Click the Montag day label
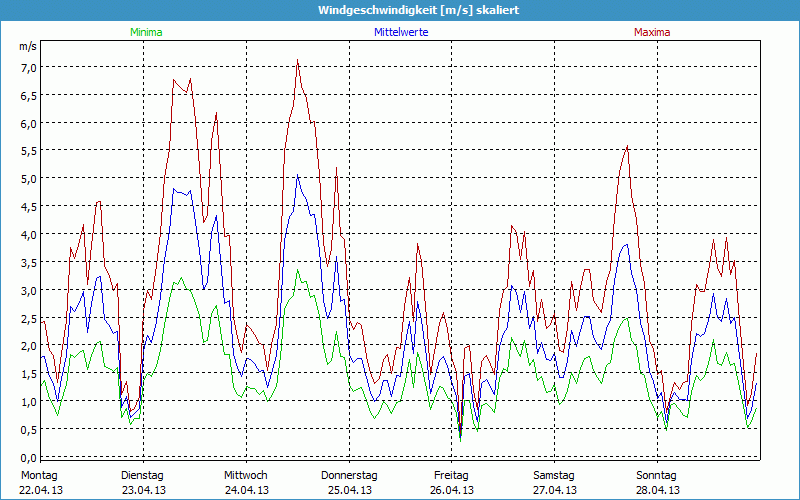Screen dimensions: 800x500 (x=39, y=476)
